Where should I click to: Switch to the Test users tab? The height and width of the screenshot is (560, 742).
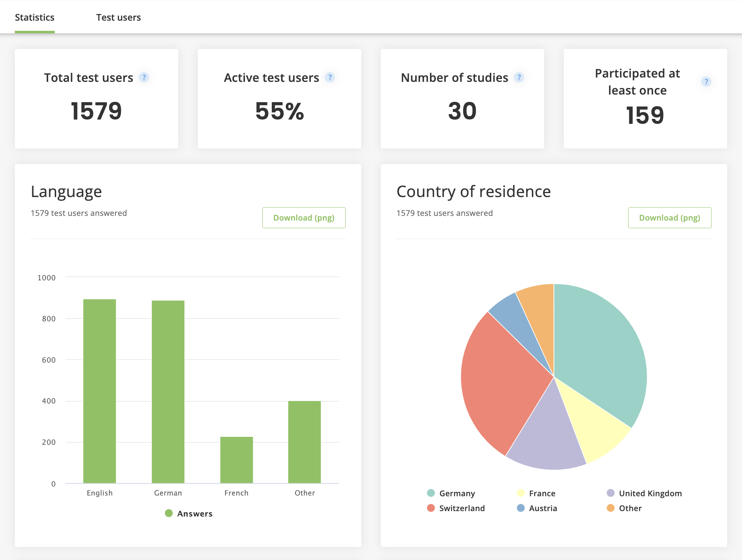tap(118, 17)
